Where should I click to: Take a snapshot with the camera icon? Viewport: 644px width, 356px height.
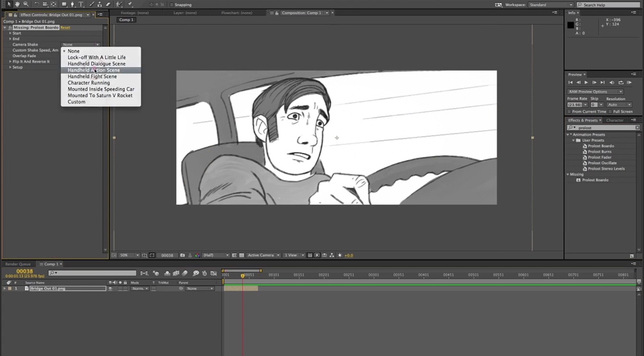(x=182, y=255)
